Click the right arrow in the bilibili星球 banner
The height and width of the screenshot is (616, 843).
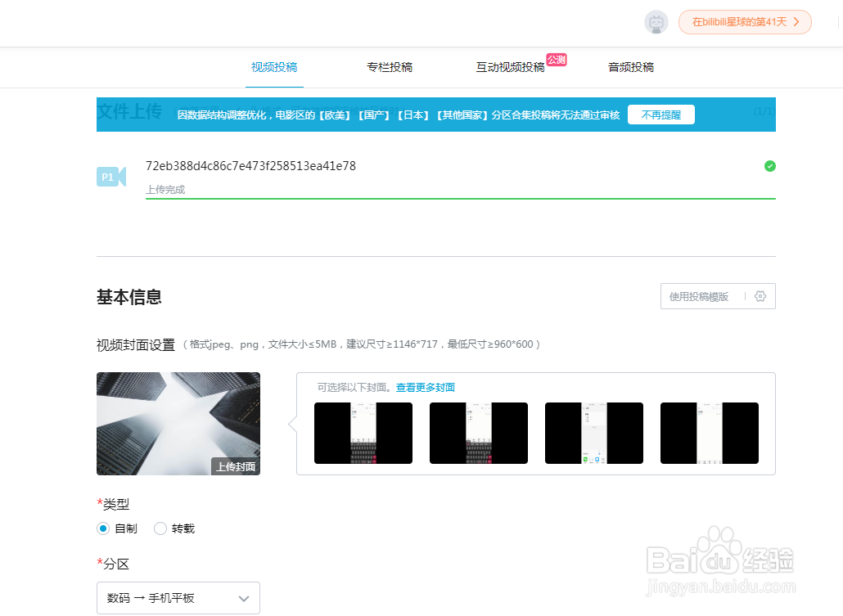[796, 22]
